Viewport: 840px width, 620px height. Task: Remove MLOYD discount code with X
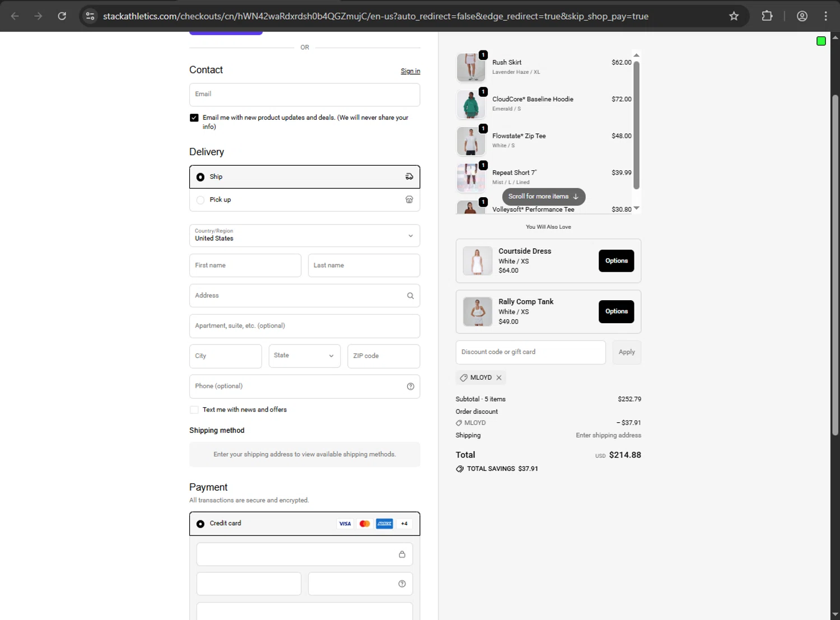(x=499, y=377)
